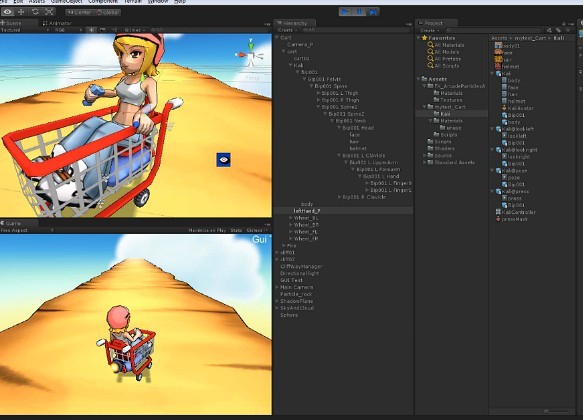
Task: Select the Hand (view) tool in toolbar
Action: click(x=7, y=12)
